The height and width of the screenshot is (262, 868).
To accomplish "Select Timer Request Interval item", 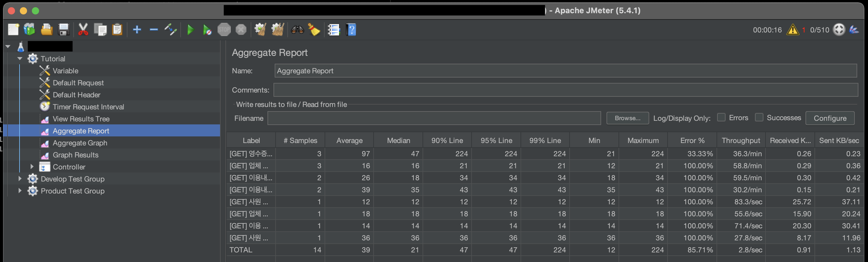I will (88, 107).
